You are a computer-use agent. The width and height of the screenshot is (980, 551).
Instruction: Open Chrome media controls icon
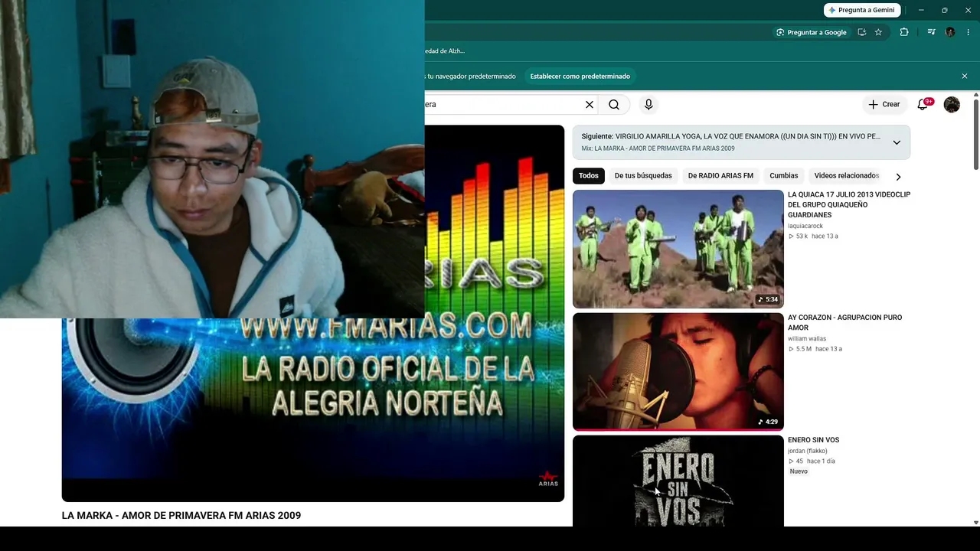click(931, 32)
